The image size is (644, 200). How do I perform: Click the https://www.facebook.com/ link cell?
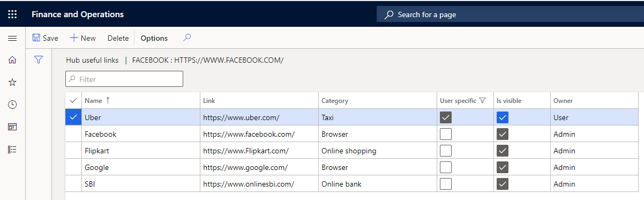click(x=259, y=134)
